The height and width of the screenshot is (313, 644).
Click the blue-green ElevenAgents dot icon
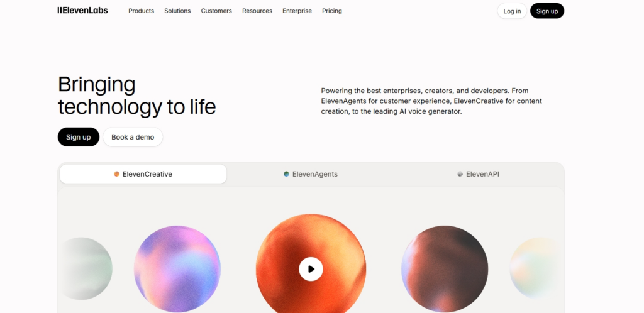coord(286,174)
